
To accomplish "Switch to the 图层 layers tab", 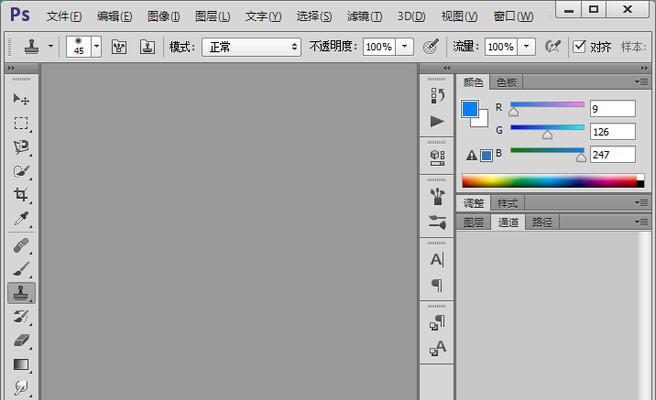I will click(473, 222).
